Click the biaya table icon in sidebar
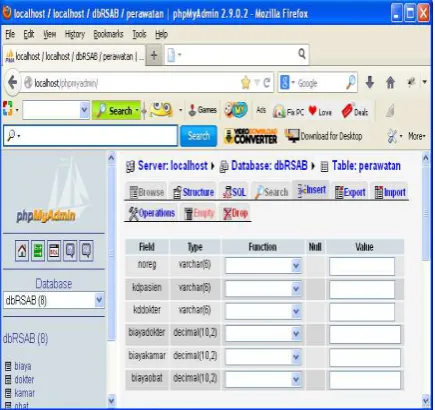 pyautogui.click(x=8, y=366)
